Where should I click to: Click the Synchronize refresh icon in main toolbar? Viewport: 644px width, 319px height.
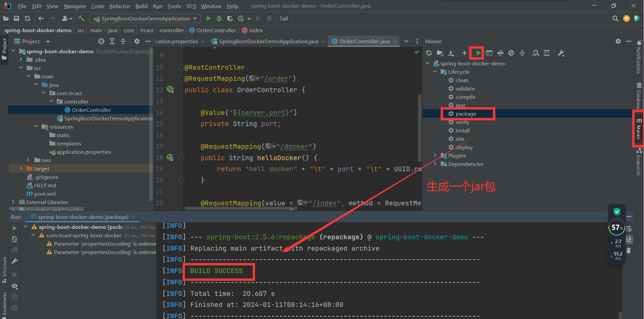click(28, 18)
